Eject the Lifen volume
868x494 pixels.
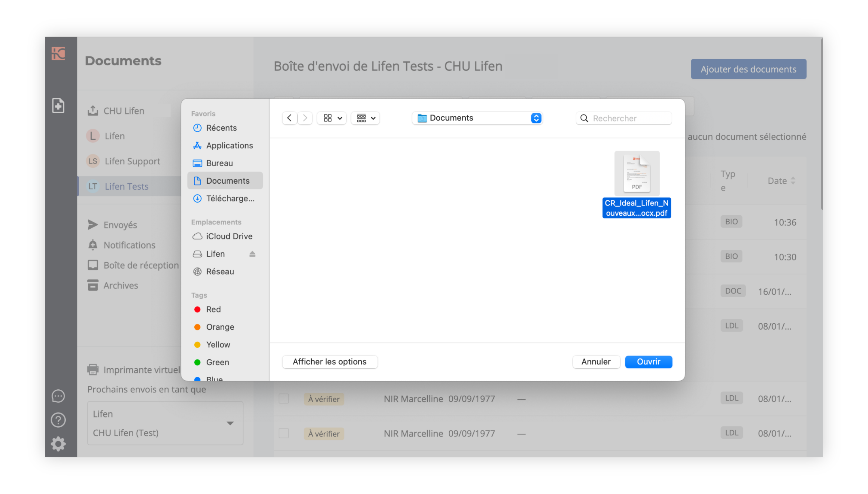[252, 254]
